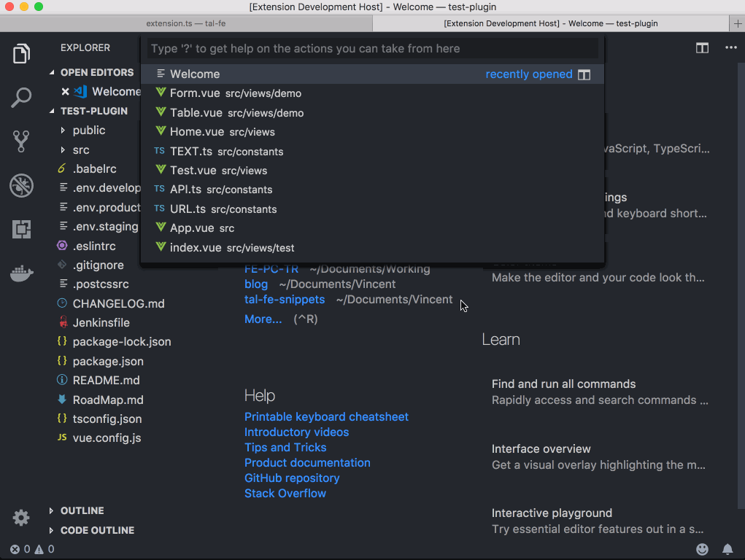Open .eslintrc file in explorer

click(94, 246)
